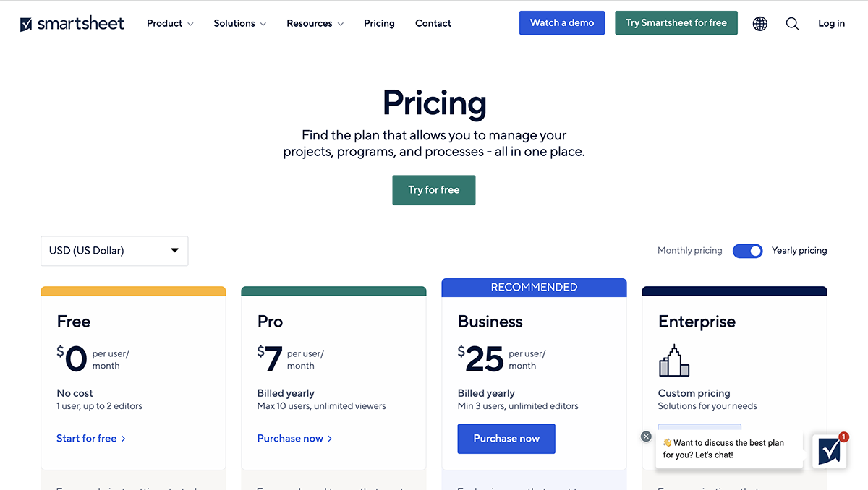Image resolution: width=868 pixels, height=490 pixels.
Task: Open the Contact page
Action: pos(433,23)
